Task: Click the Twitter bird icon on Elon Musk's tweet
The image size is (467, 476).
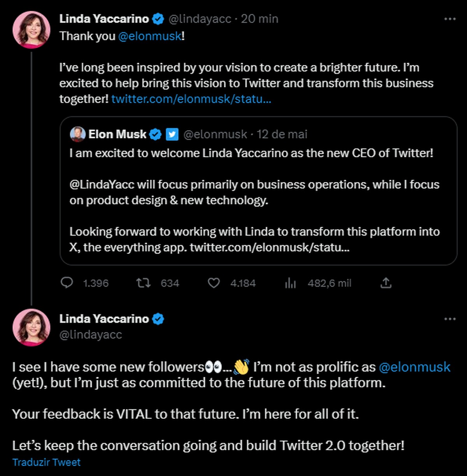Action: (x=172, y=134)
